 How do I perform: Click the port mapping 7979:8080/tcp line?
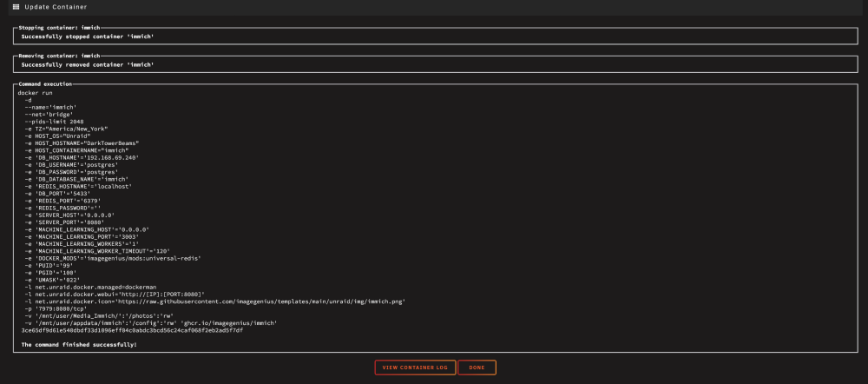(56, 309)
